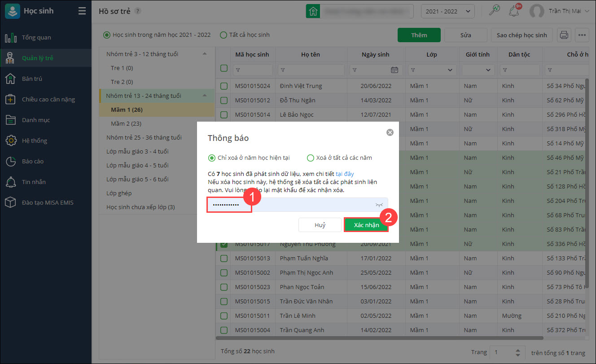Click filter funnel icon under Mã học sinh
596x364 pixels.
point(238,70)
